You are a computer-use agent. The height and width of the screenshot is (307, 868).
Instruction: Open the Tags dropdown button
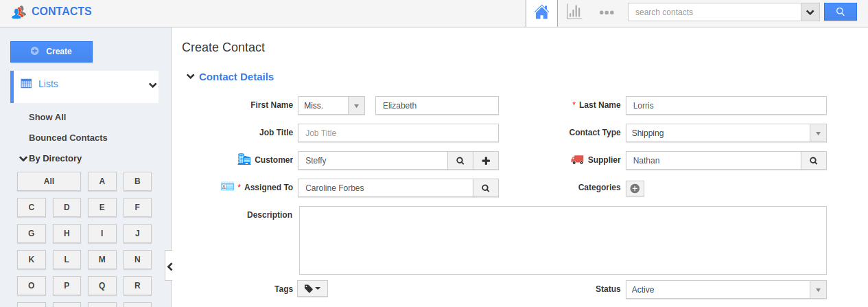pyautogui.click(x=312, y=289)
